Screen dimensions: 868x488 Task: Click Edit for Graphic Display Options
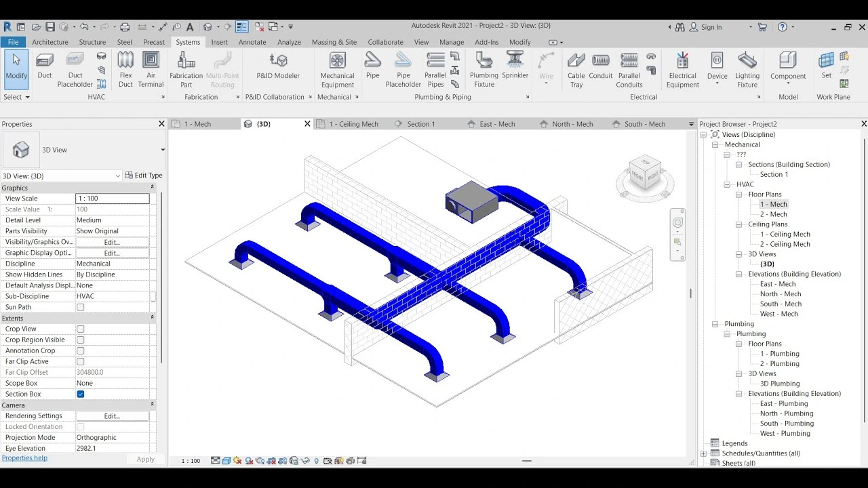pyautogui.click(x=112, y=253)
